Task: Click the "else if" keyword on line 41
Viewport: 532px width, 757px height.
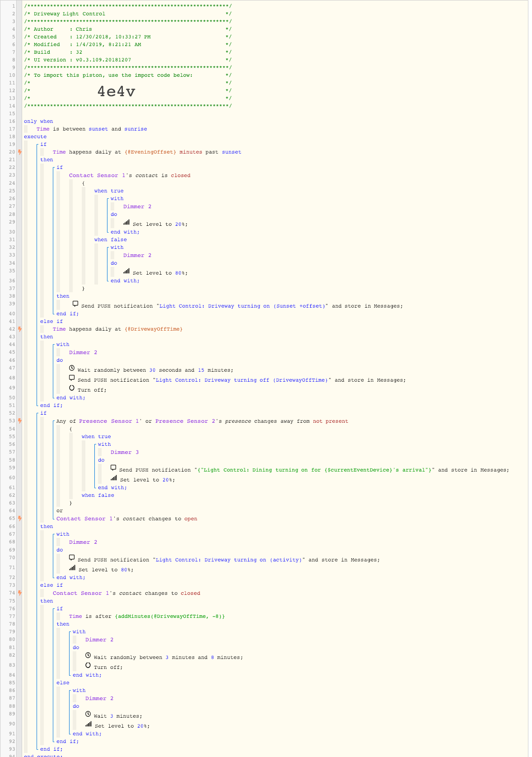Action: tap(51, 322)
